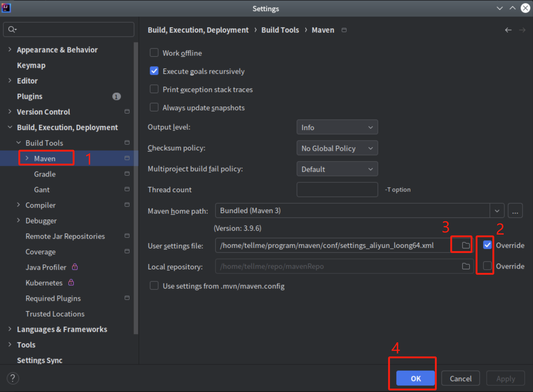This screenshot has width=533, height=392.
Task: Select Gradle under Build Tools
Action: [x=45, y=174]
